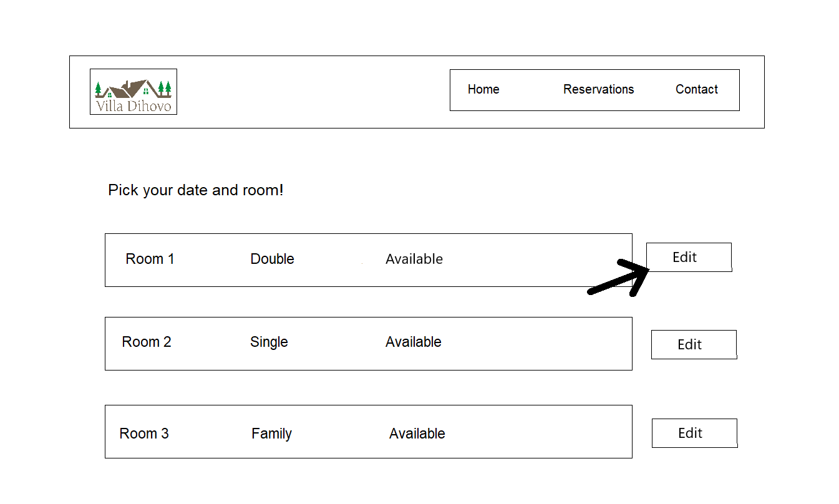Image resolution: width=839 pixels, height=504 pixels.
Task: Open the Contact menu item
Action: [x=696, y=89]
